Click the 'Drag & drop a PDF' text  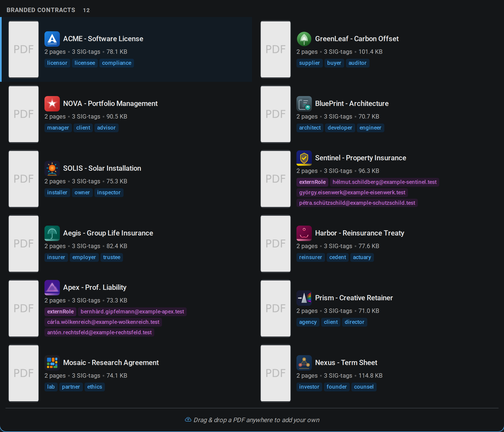(x=256, y=420)
